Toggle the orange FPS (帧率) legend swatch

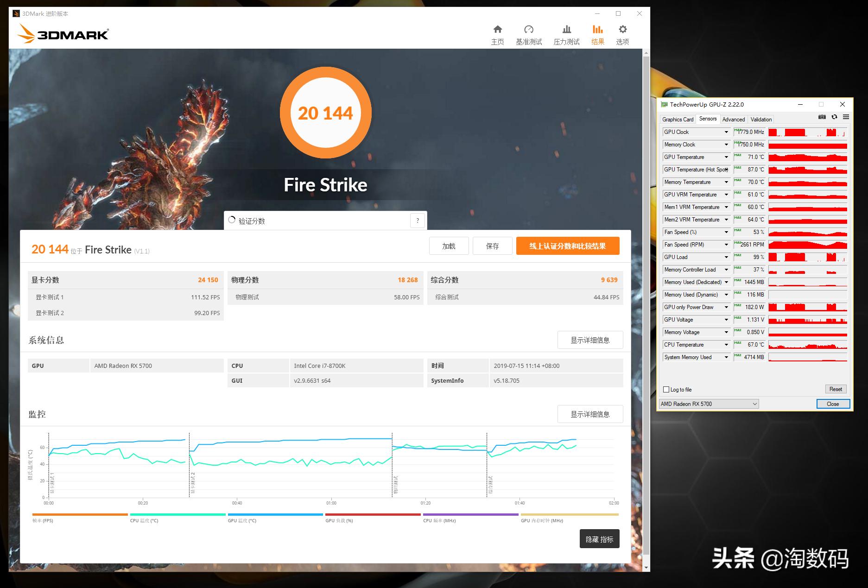coord(80,514)
